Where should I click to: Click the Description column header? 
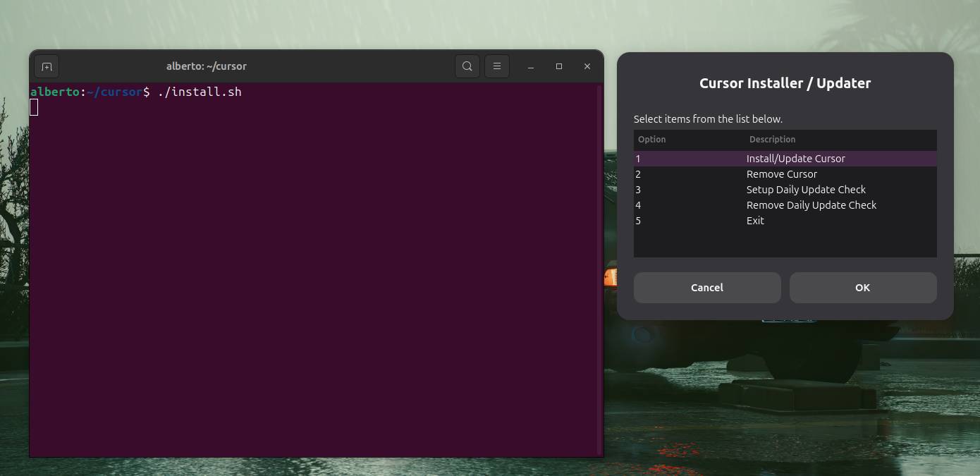[772, 140]
